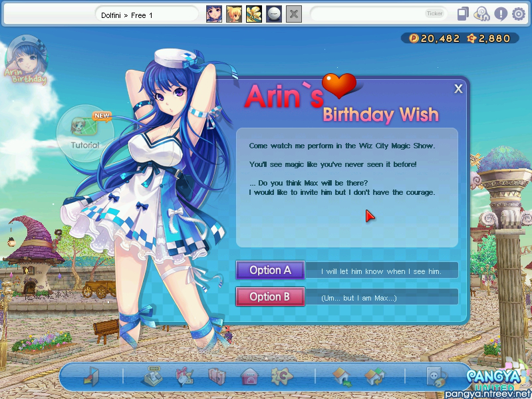Choose Option B button
Screen dimensions: 532x399
coord(270,297)
